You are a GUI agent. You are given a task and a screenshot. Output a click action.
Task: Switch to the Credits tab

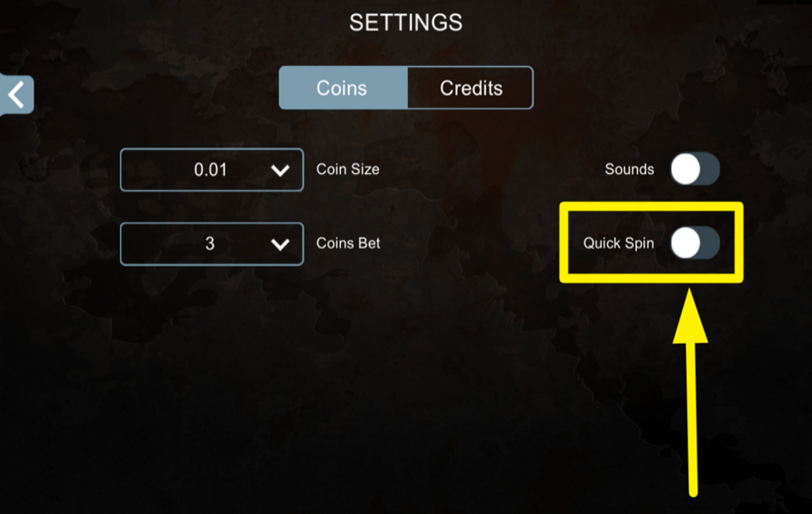tap(471, 88)
